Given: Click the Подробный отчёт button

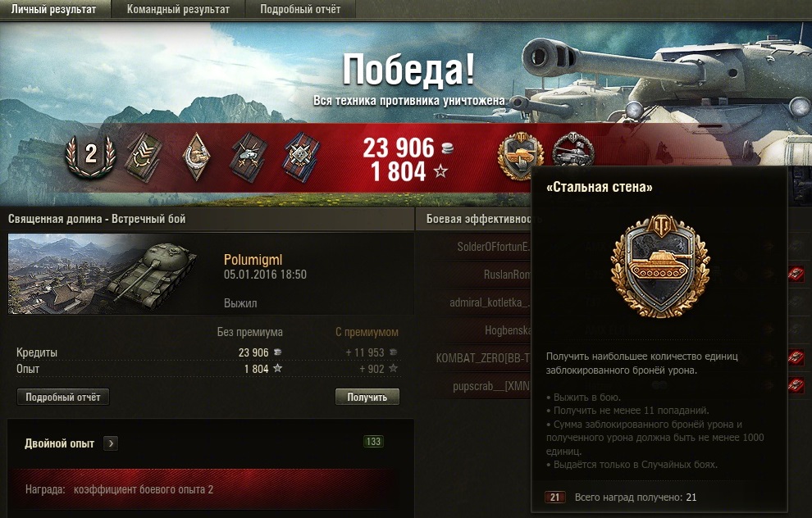Looking at the screenshot, I should (x=63, y=397).
